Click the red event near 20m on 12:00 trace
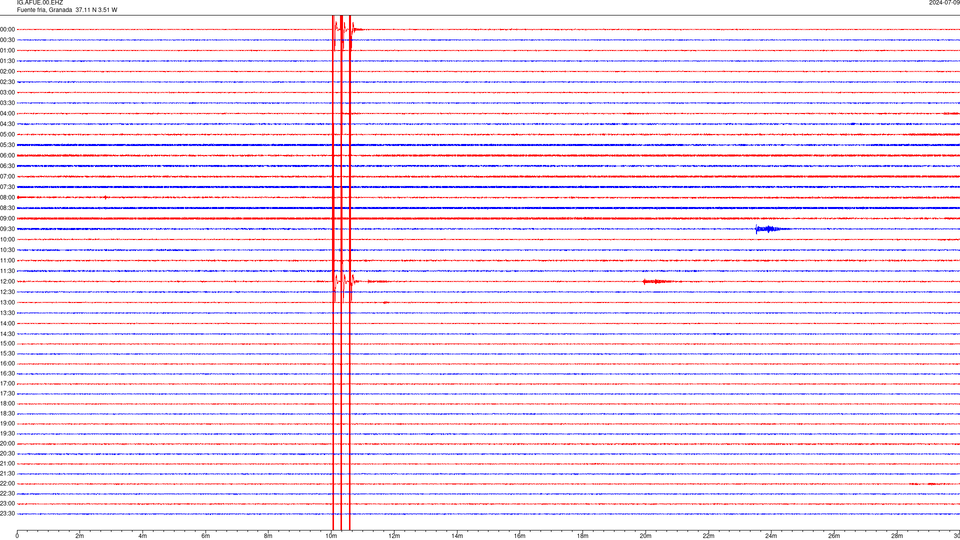Viewport: 960px width, 540px height. (658, 282)
